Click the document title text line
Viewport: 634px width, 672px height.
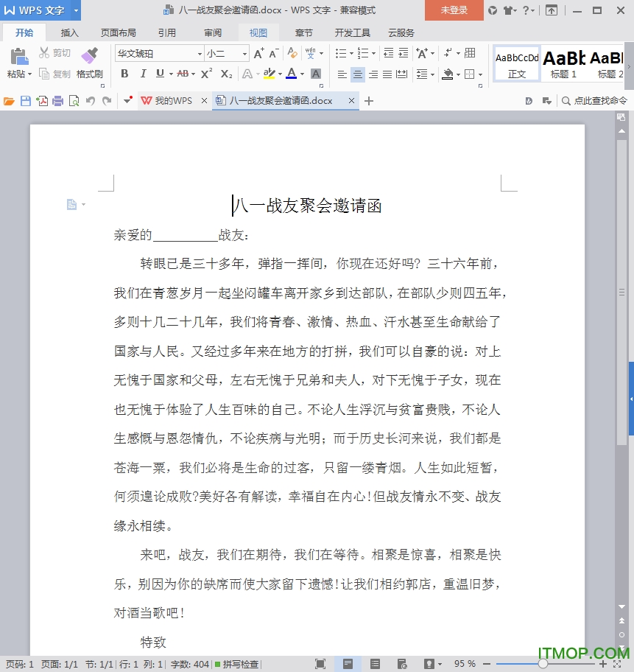[307, 206]
